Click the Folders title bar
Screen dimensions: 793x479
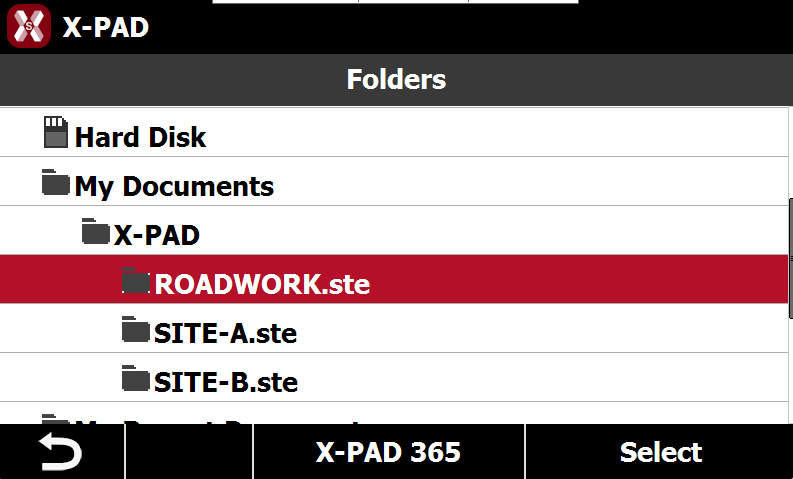click(x=396, y=79)
